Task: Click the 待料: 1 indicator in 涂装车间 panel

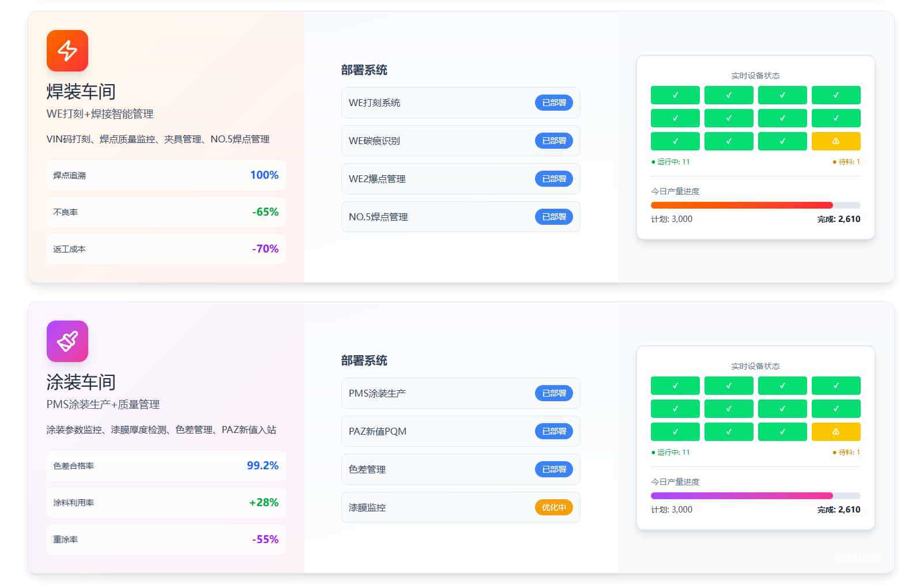Action: pos(846,453)
